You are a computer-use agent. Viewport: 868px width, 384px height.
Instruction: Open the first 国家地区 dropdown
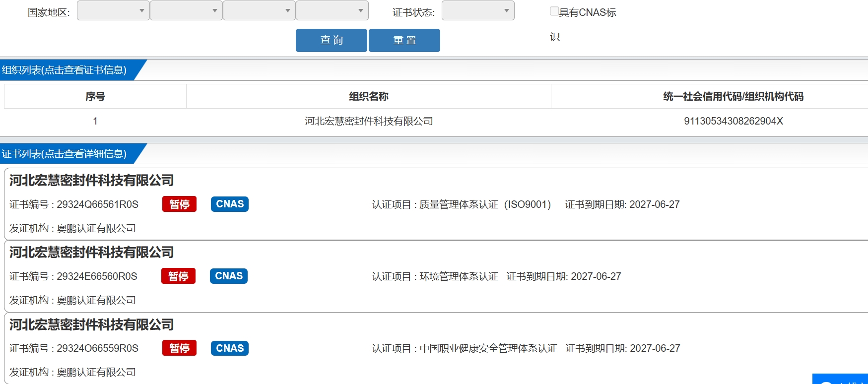pos(113,10)
